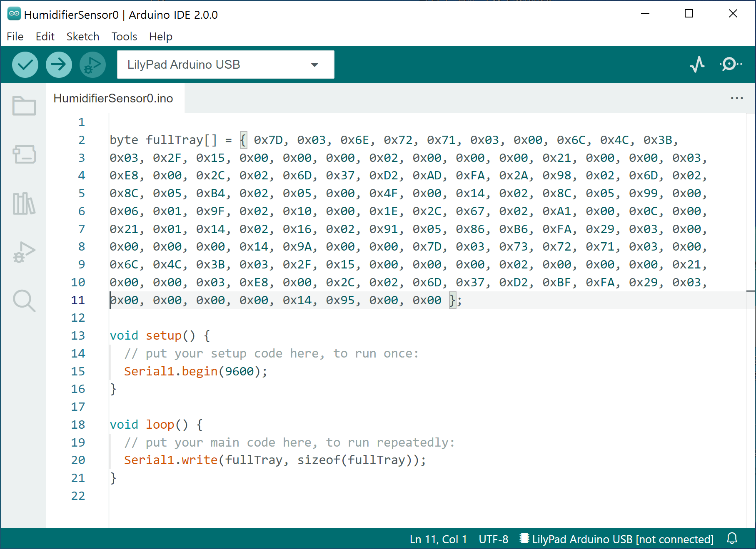
Task: Open the Debug sidebar panel
Action: [24, 252]
